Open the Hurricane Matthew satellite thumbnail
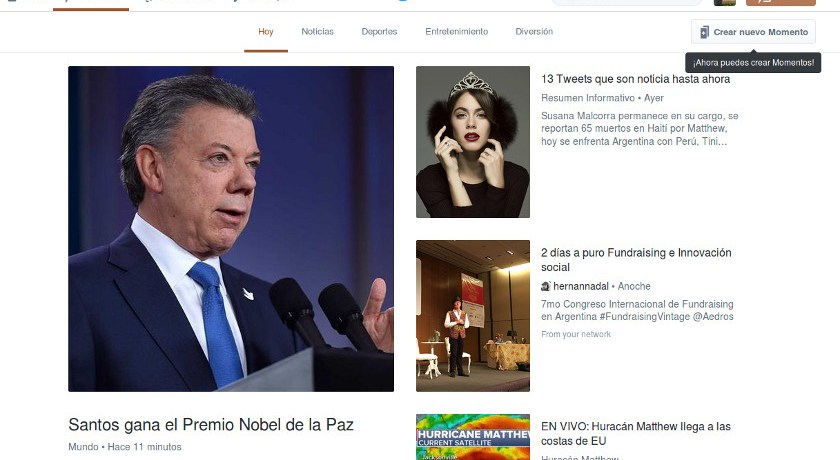Image resolution: width=840 pixels, height=460 pixels. [x=473, y=437]
